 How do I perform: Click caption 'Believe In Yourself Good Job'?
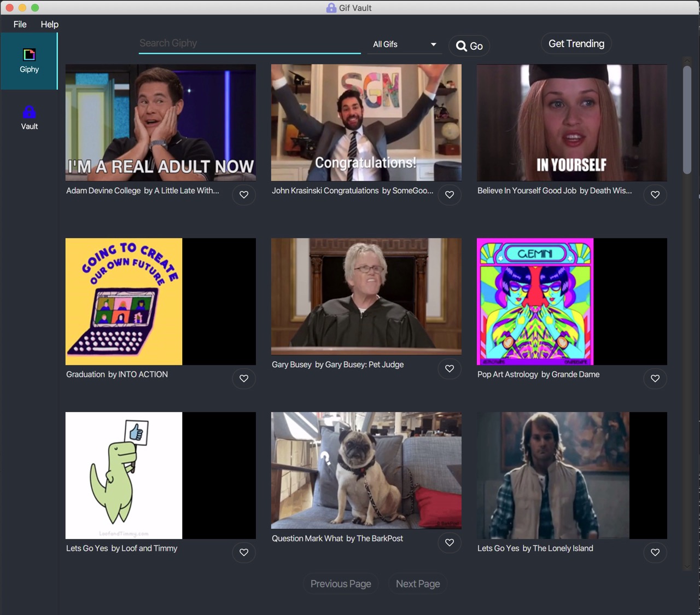pos(527,190)
